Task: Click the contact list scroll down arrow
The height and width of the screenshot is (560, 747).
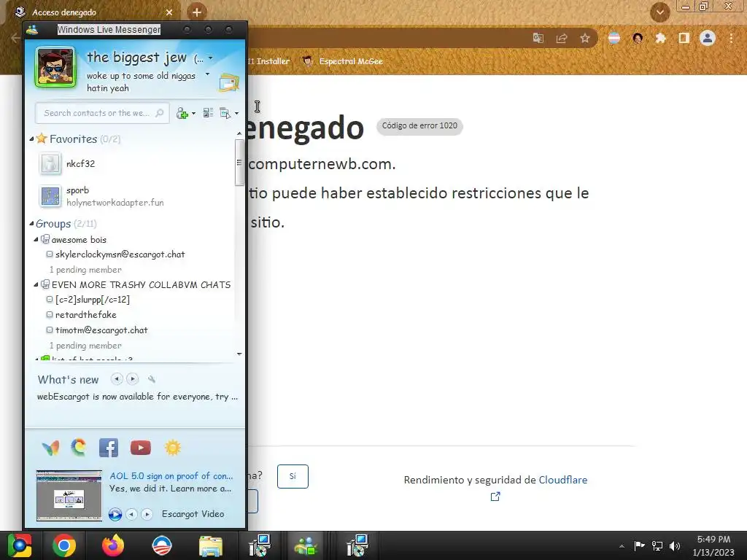Action: 239,354
